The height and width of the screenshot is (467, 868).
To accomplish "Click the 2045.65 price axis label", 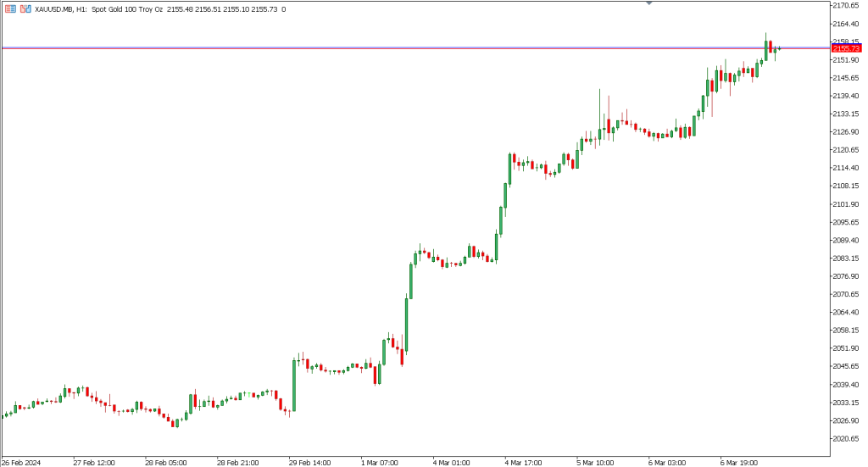I will (846, 366).
